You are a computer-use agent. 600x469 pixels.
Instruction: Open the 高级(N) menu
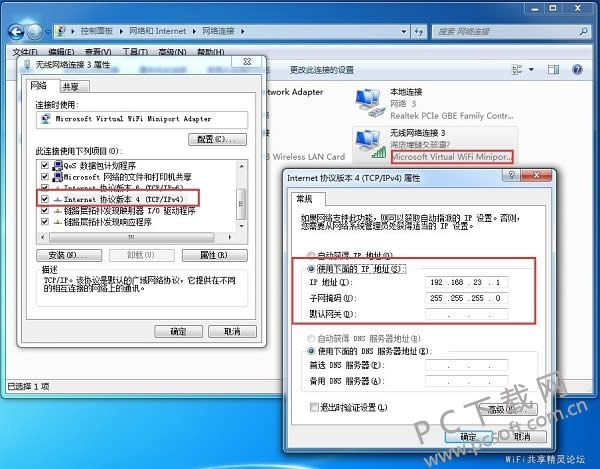(x=172, y=52)
